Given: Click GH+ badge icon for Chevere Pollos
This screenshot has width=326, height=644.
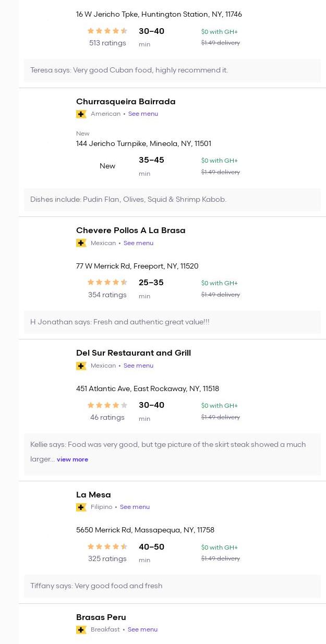Looking at the screenshot, I should pyautogui.click(x=81, y=243).
